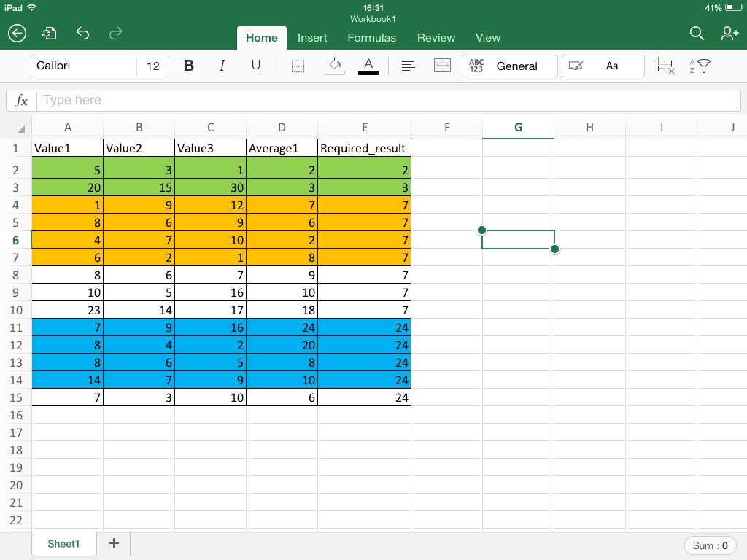Open the font color picker
Viewport: 747px width, 560px height.
tap(368, 66)
